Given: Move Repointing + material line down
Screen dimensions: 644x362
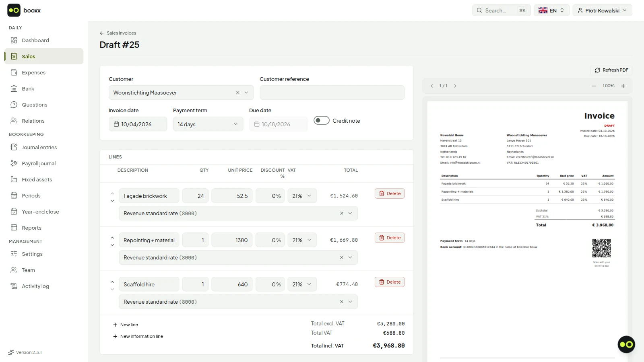Looking at the screenshot, I should pyautogui.click(x=112, y=245).
